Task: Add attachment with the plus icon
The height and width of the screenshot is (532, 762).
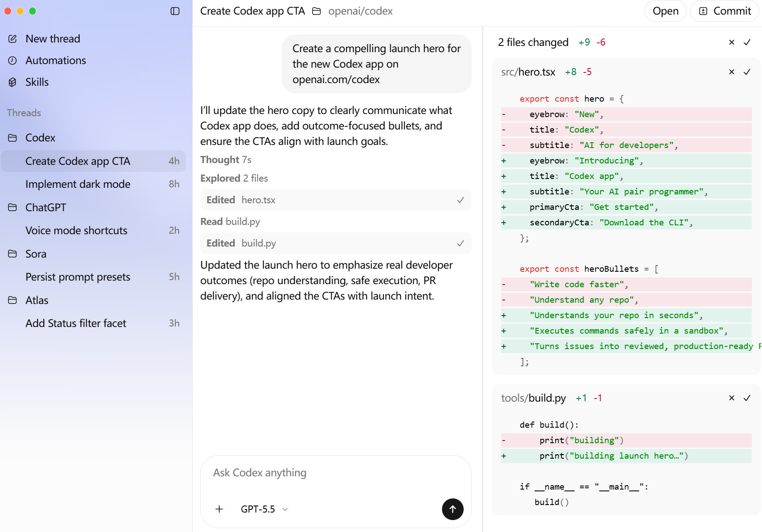Action: (x=219, y=509)
